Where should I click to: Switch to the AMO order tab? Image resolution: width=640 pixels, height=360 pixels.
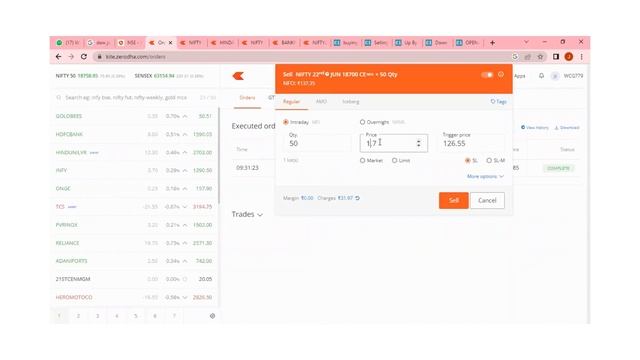coord(321,102)
